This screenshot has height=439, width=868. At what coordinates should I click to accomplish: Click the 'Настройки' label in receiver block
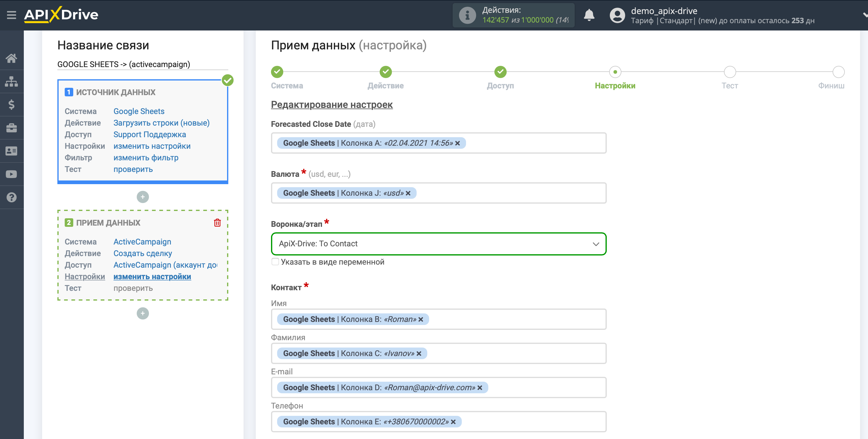85,277
